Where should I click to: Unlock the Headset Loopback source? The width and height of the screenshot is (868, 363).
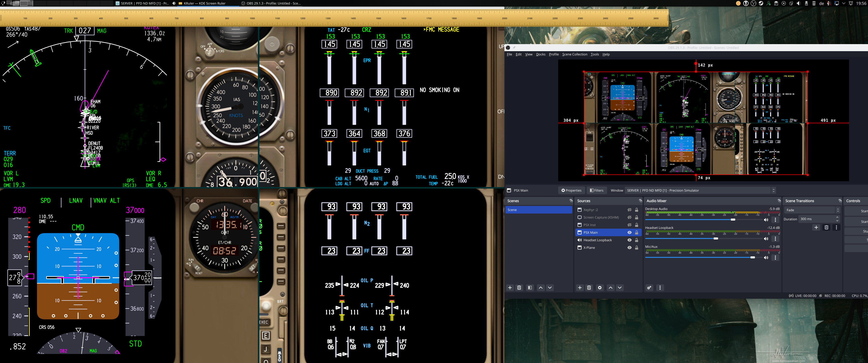click(637, 240)
